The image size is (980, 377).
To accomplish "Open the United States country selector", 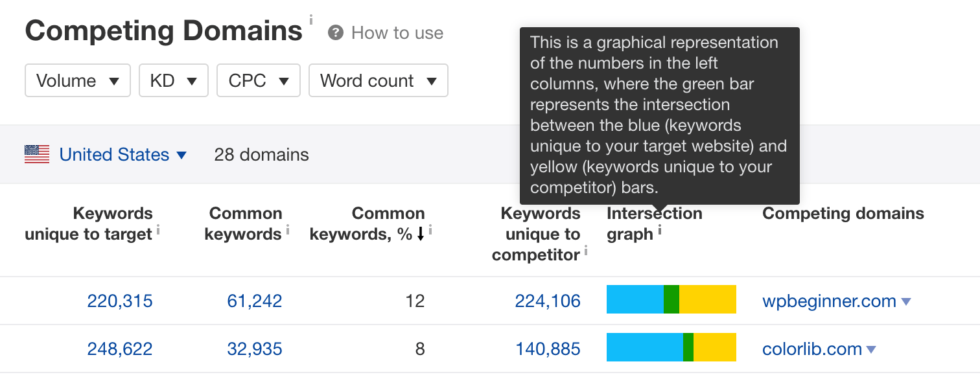I will click(x=123, y=154).
